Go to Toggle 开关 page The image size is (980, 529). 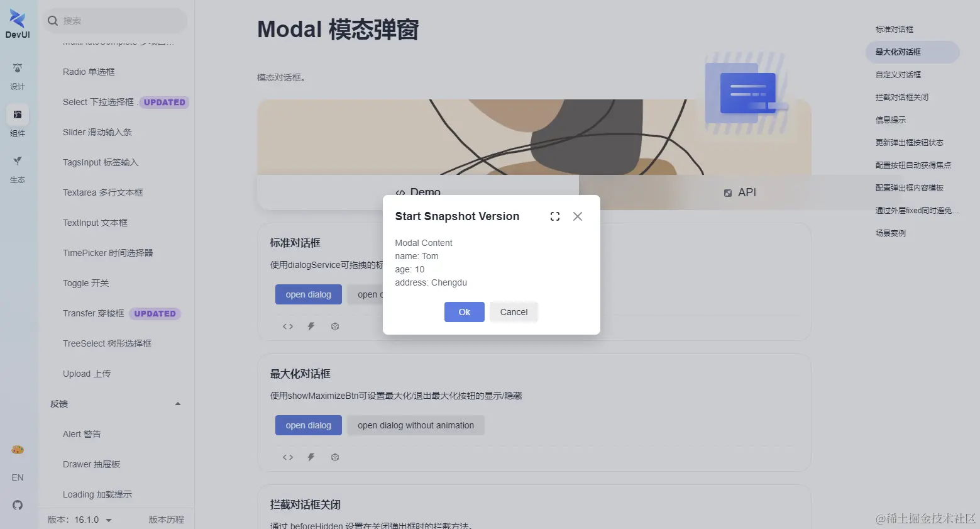click(x=86, y=283)
